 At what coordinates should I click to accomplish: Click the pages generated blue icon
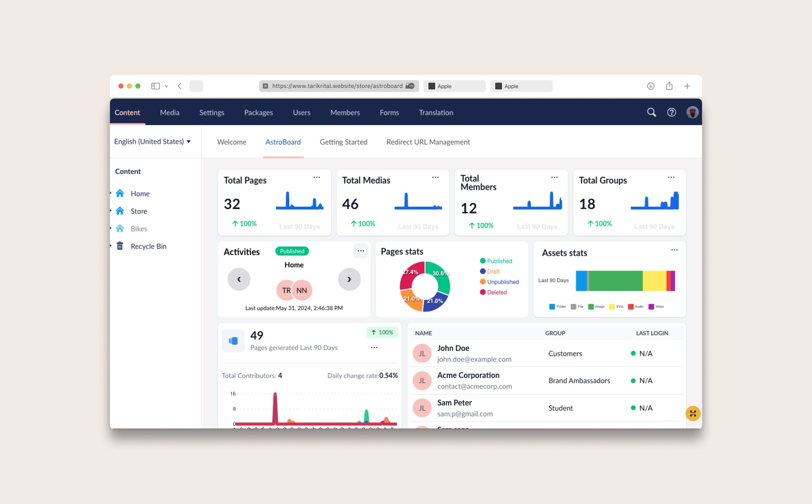233,341
